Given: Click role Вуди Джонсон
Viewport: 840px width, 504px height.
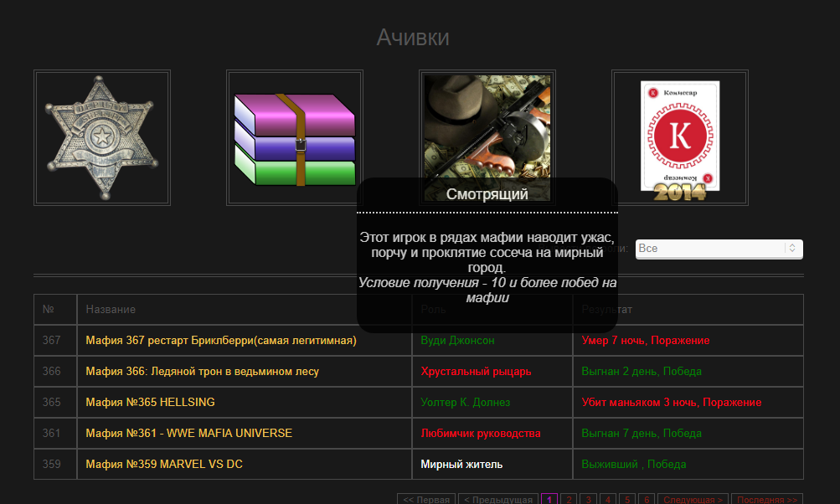Looking at the screenshot, I should [457, 340].
